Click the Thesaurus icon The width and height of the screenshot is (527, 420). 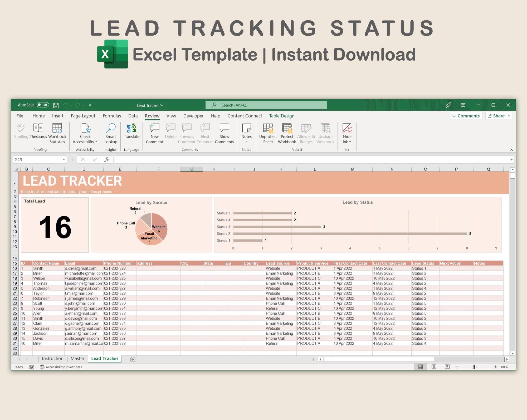click(x=38, y=128)
